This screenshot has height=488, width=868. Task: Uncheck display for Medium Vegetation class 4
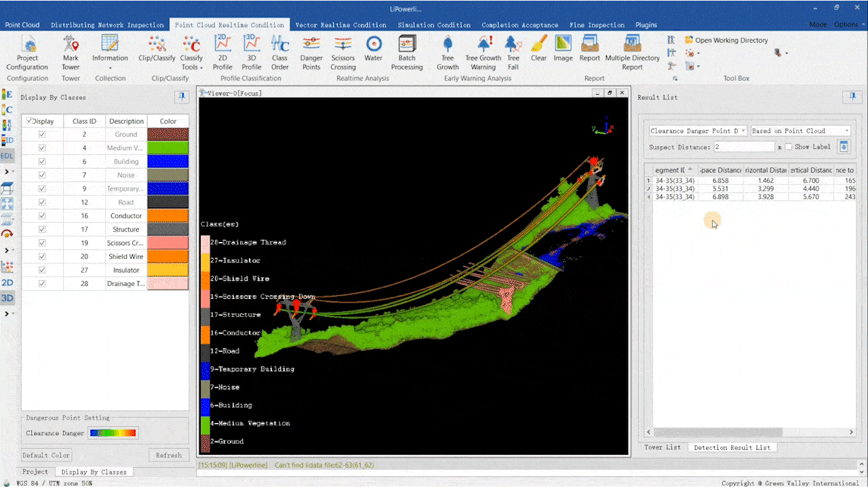click(x=42, y=148)
